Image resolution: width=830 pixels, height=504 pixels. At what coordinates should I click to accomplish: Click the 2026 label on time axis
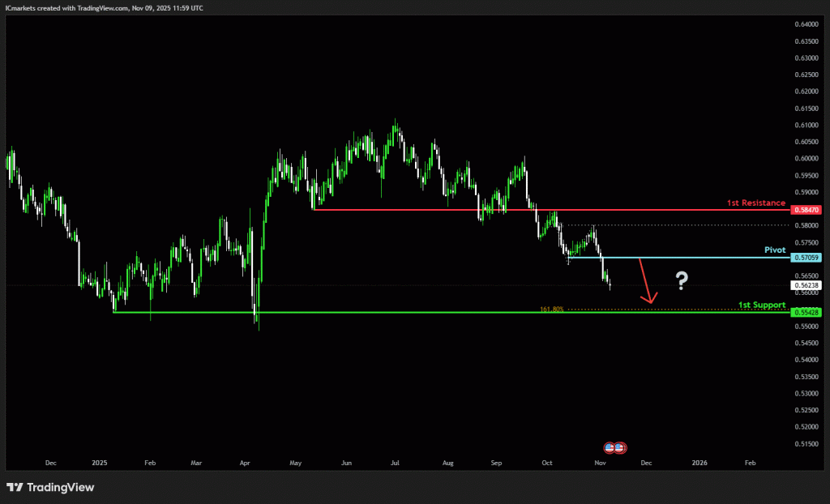point(700,463)
